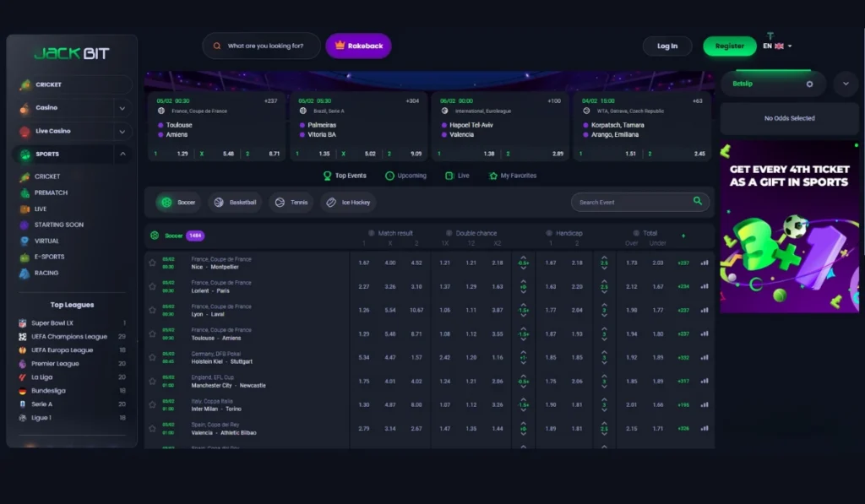This screenshot has width=865, height=504.
Task: Click the Soccer header ball icon
Action: [x=155, y=236]
